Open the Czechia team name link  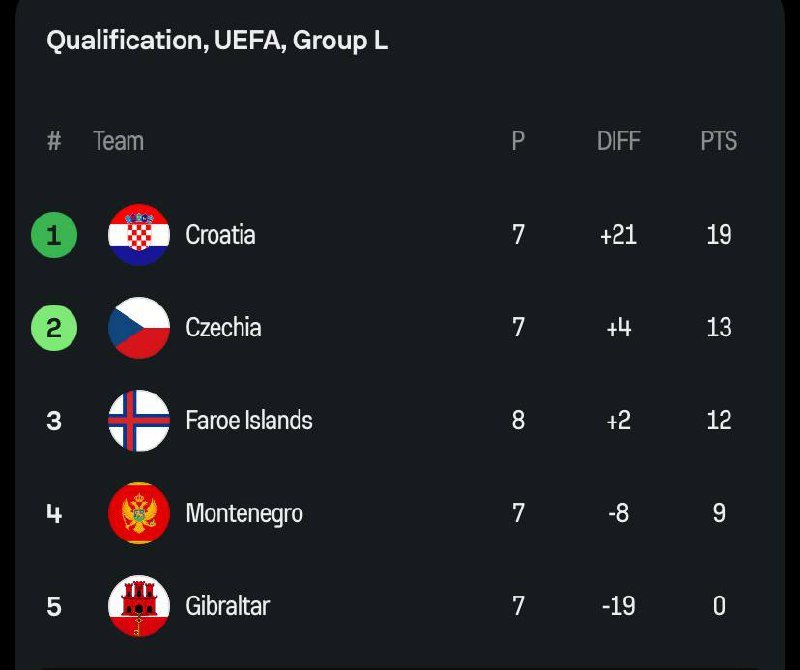pos(223,328)
